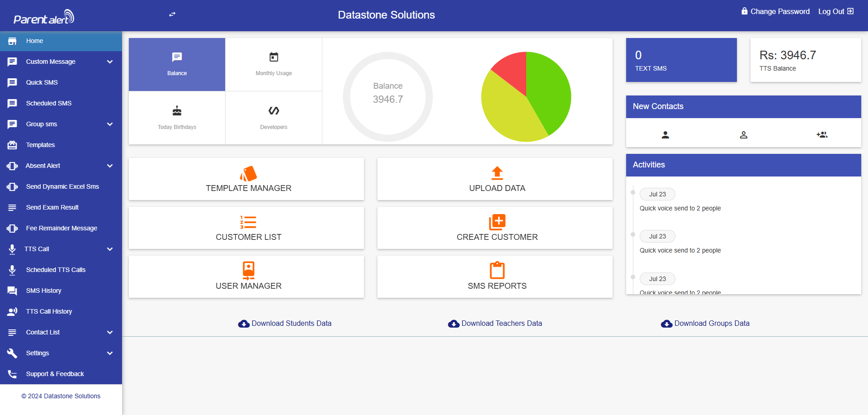868x415 pixels.
Task: Expand the Group sms submenu chevron
Action: [x=110, y=124]
